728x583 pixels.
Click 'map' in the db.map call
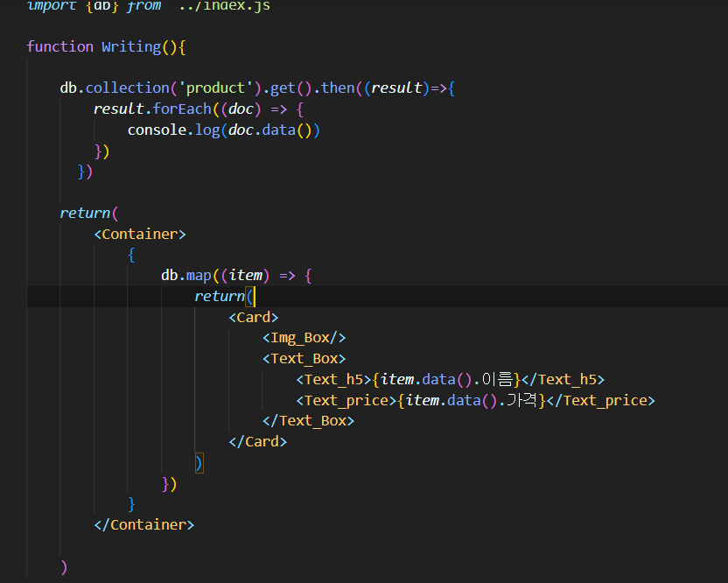(199, 276)
